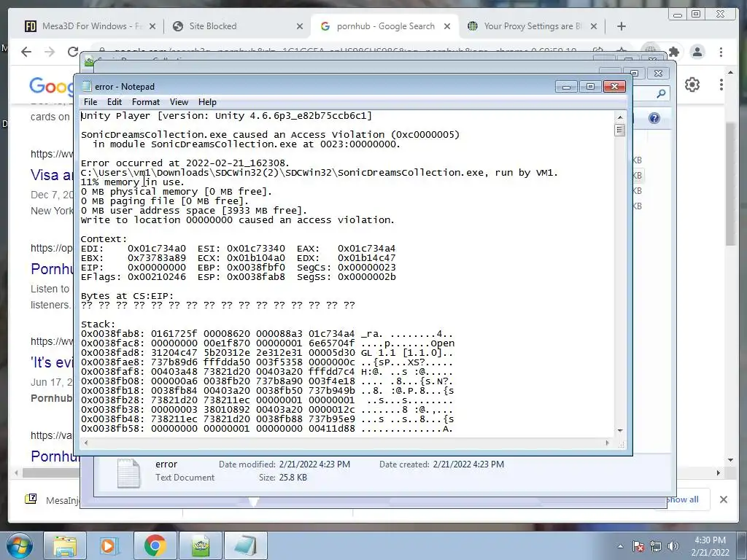Image resolution: width=747 pixels, height=560 pixels.
Task: Switch to Mesa3D For Windows tab
Action: click(x=90, y=26)
